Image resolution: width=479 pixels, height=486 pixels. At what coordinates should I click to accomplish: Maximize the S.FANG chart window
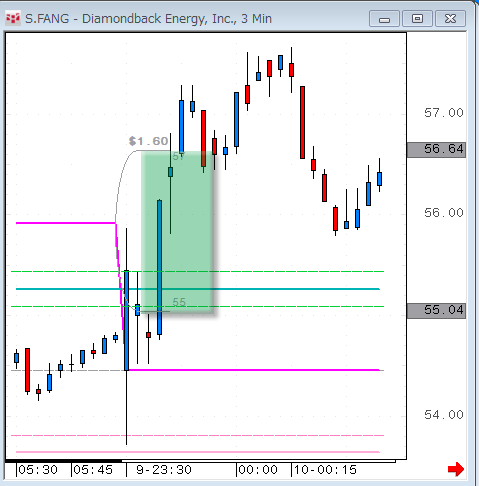pos(417,19)
